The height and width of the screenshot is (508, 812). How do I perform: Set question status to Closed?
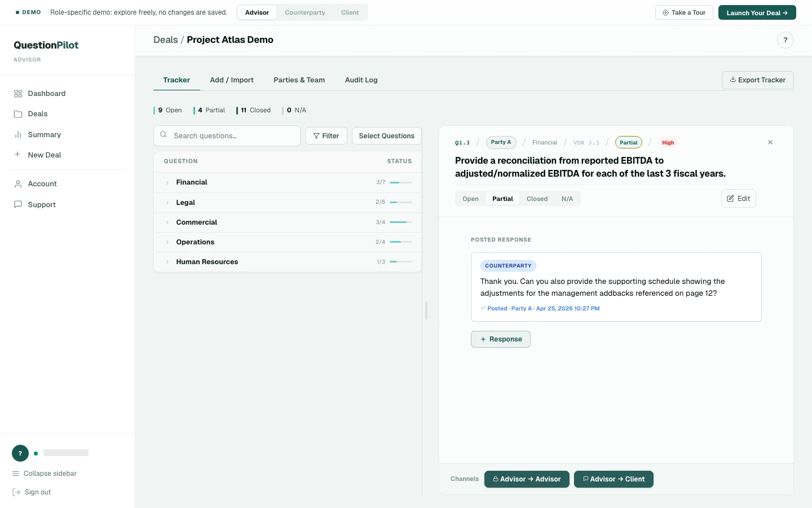tap(537, 199)
